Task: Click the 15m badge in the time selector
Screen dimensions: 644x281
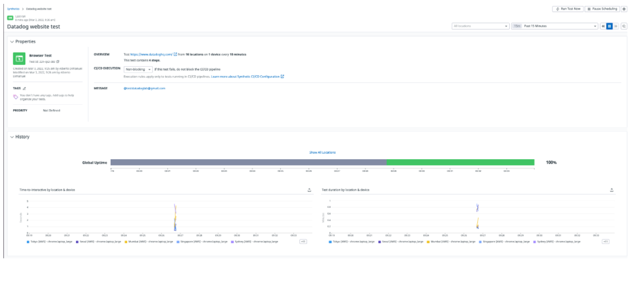Action: click(x=517, y=26)
